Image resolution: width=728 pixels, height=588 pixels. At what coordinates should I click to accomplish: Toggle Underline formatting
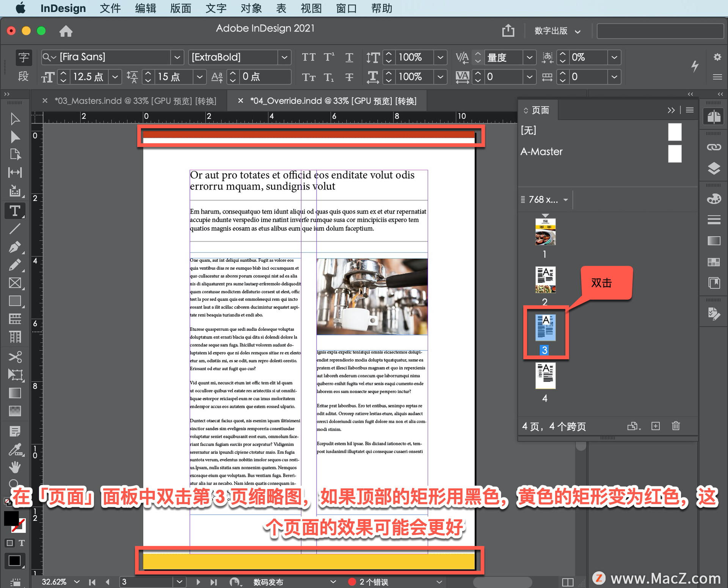[349, 57]
